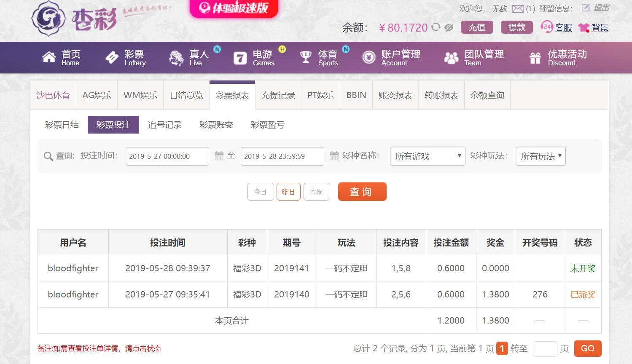Open 彩票日结 sub-tab
Image resolution: width=632 pixels, height=364 pixels.
(62, 125)
